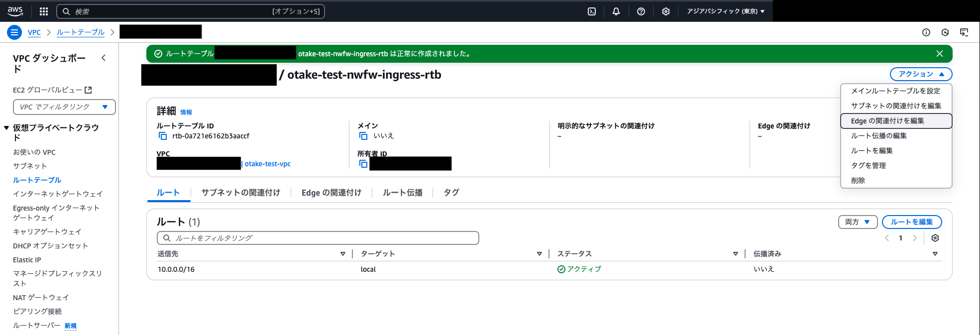Screen dimensions: 980x335
Task: Open the AWS services grid menu
Action: pyautogui.click(x=44, y=11)
